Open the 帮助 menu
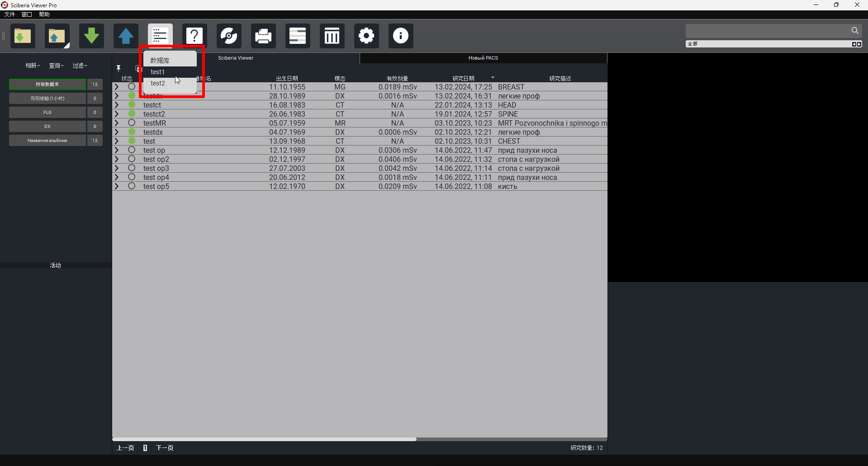 [x=44, y=14]
